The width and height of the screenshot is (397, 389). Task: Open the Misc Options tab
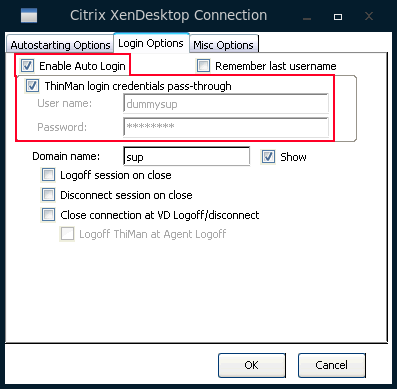click(224, 44)
